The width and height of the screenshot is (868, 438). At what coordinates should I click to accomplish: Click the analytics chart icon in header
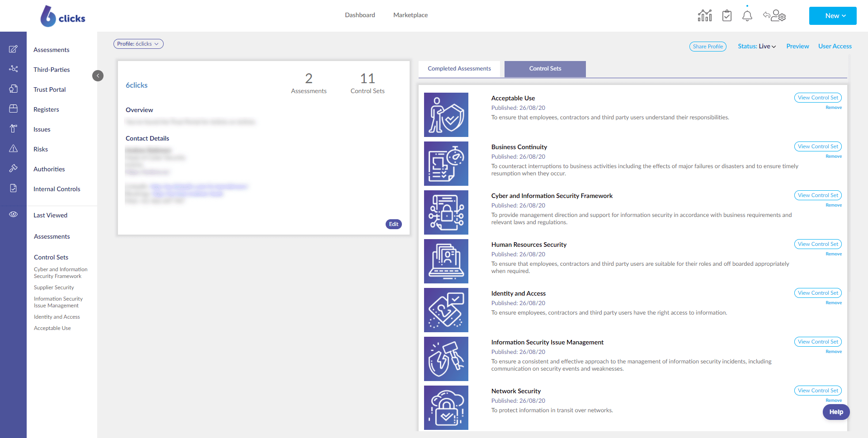704,16
